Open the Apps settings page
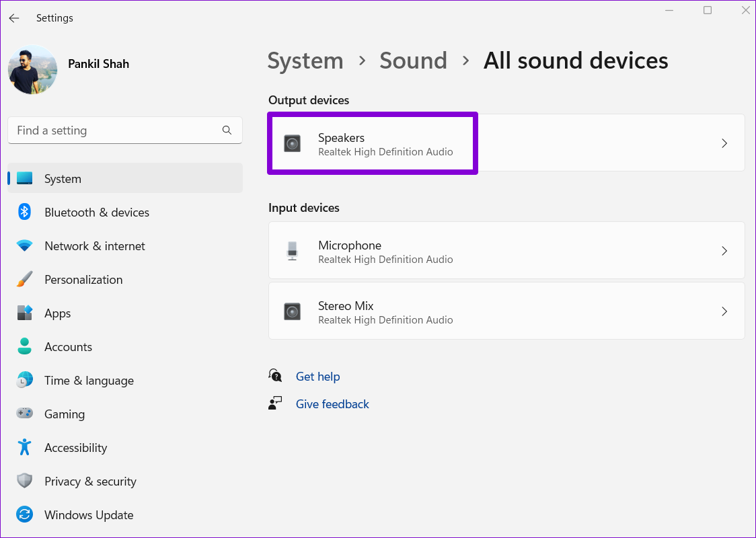The height and width of the screenshot is (538, 756). coord(125,313)
